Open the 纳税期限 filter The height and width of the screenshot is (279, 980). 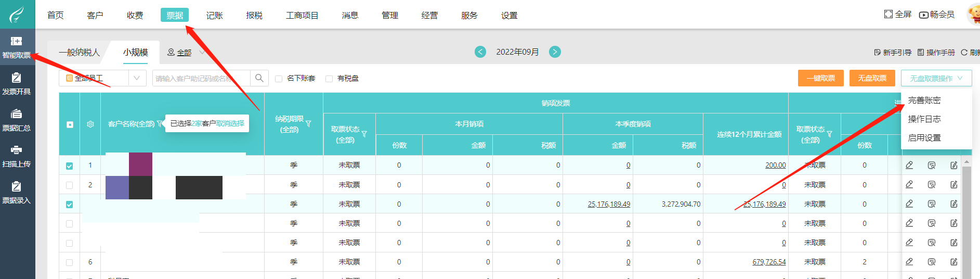(x=308, y=124)
